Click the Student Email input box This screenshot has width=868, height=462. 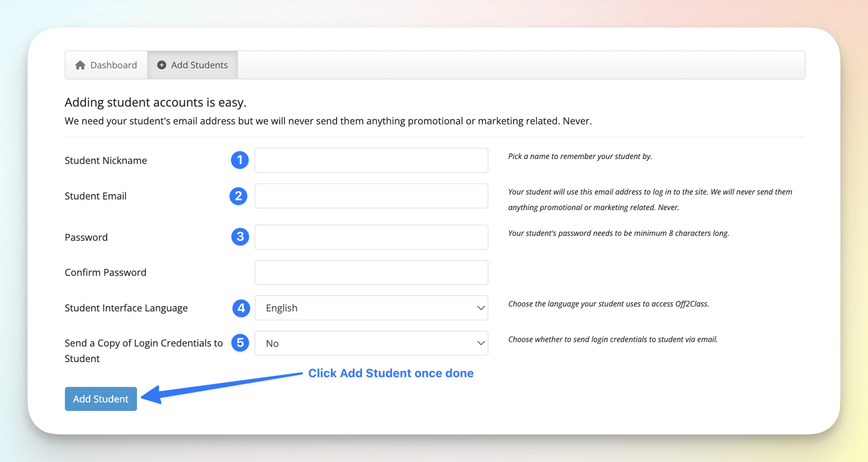(x=371, y=196)
